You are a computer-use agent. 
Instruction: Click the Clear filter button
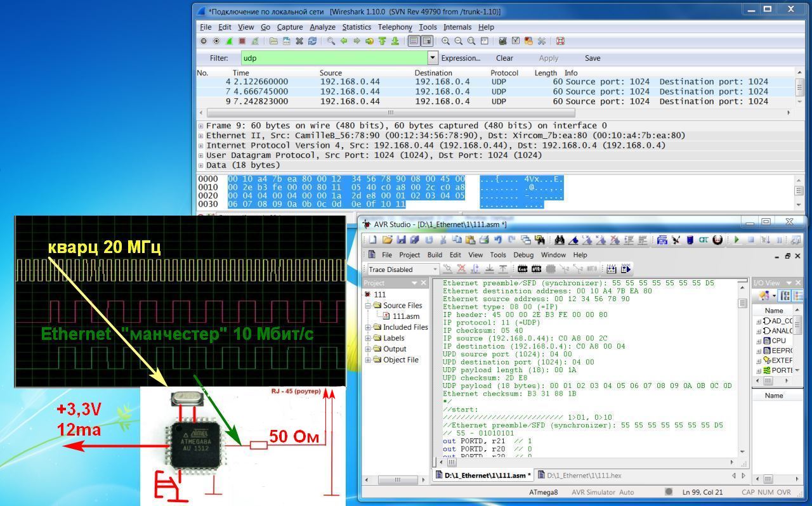coord(504,58)
